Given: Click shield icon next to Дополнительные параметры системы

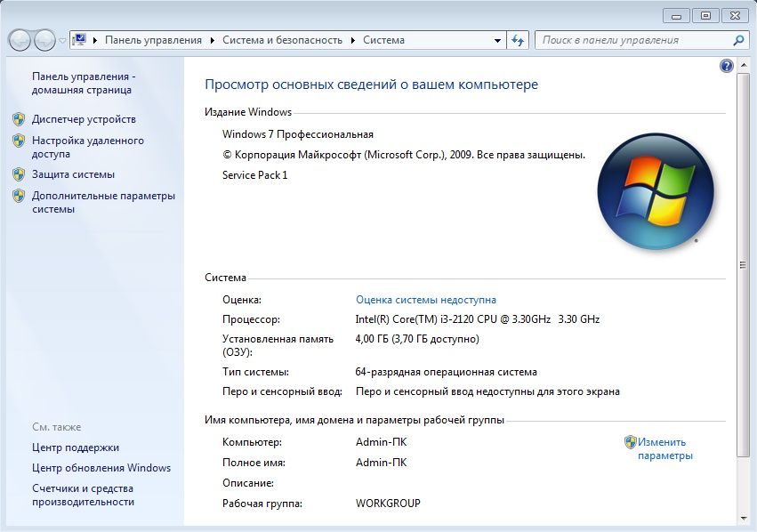Looking at the screenshot, I should coord(19,196).
